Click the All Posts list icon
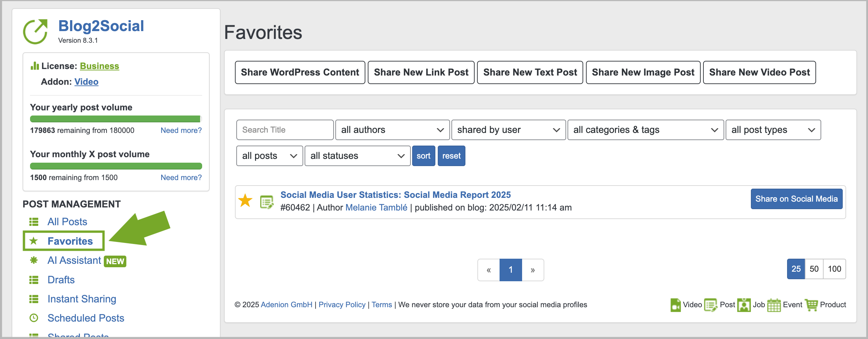 pos(34,222)
